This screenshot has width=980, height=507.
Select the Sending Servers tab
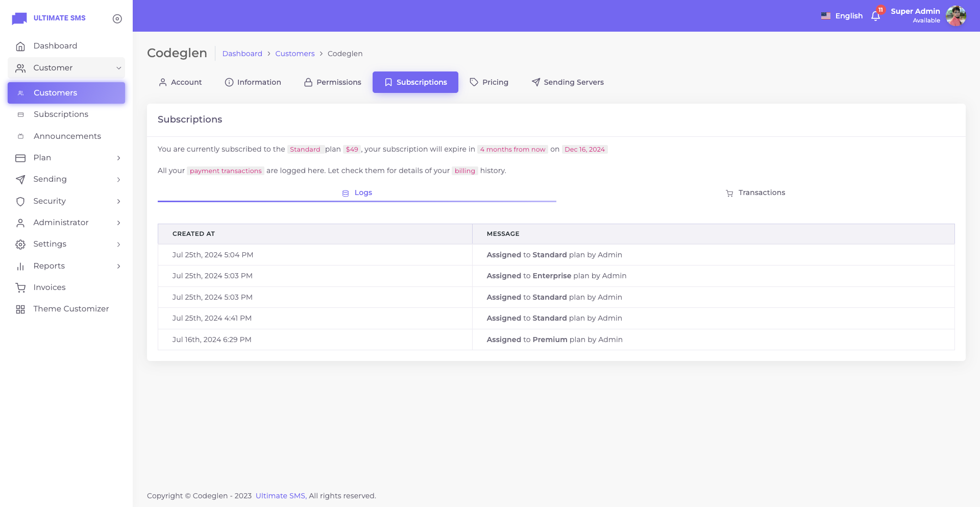coord(568,82)
